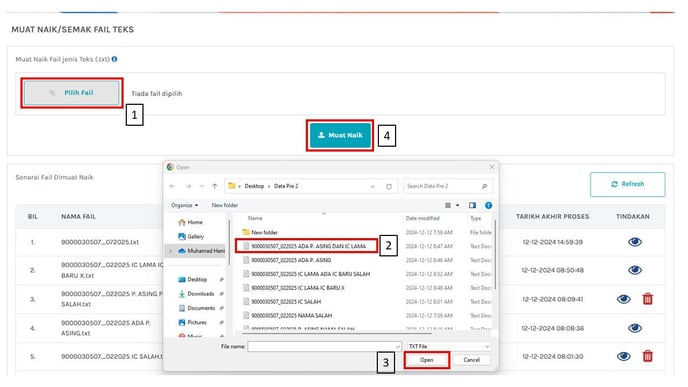688x387 pixels.
Task: Open help in the Open dialog
Action: coord(488,205)
